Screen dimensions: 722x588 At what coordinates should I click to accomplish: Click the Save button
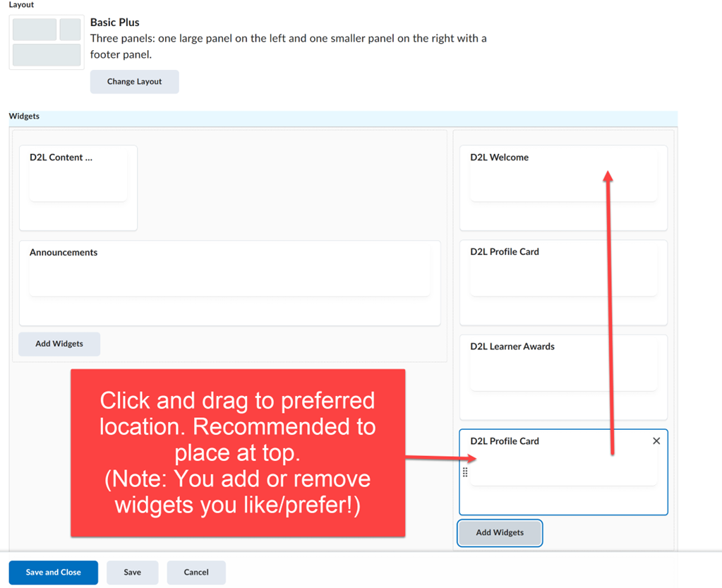click(x=132, y=572)
